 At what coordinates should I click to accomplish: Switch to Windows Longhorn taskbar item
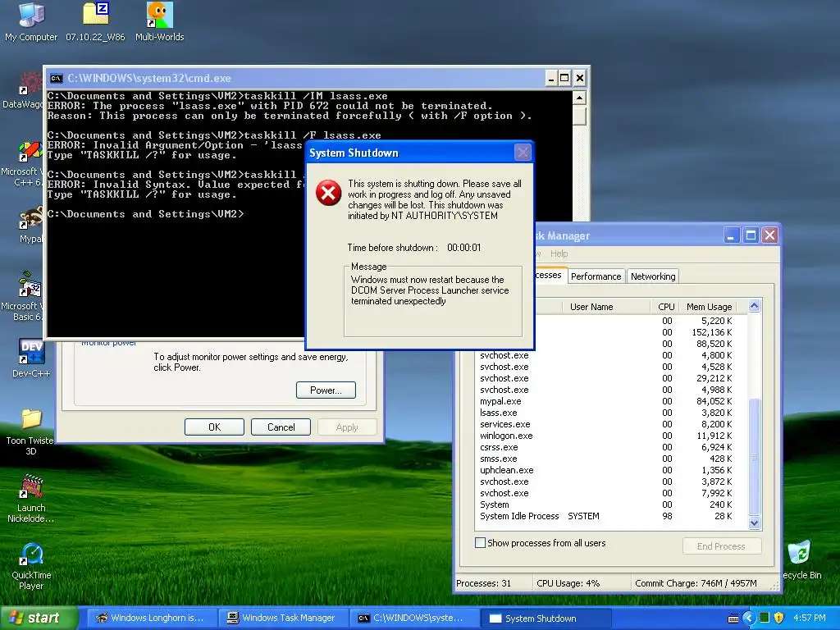(152, 618)
